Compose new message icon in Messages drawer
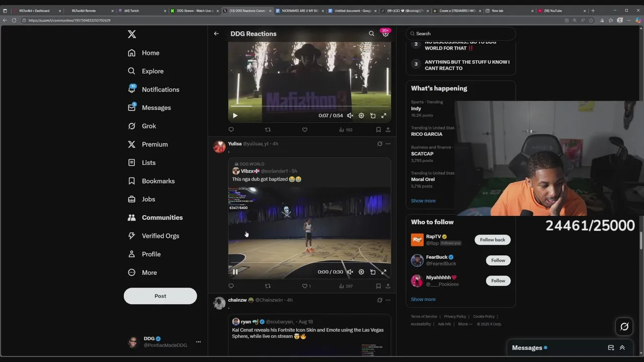Viewport: 644px width, 362px height. pyautogui.click(x=611, y=347)
